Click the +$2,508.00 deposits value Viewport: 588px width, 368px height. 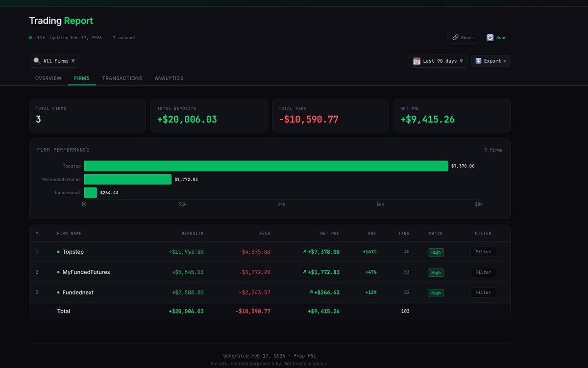tap(188, 292)
